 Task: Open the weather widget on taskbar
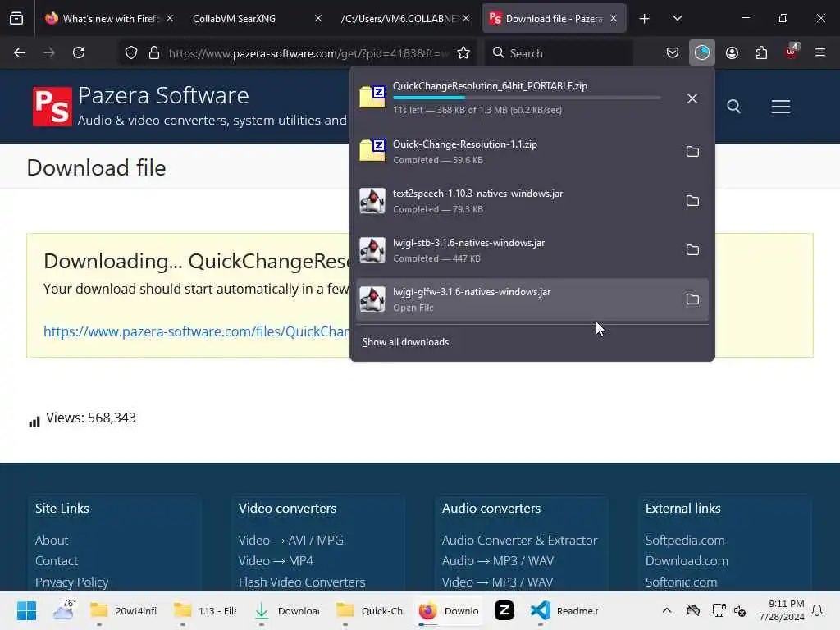click(x=64, y=610)
